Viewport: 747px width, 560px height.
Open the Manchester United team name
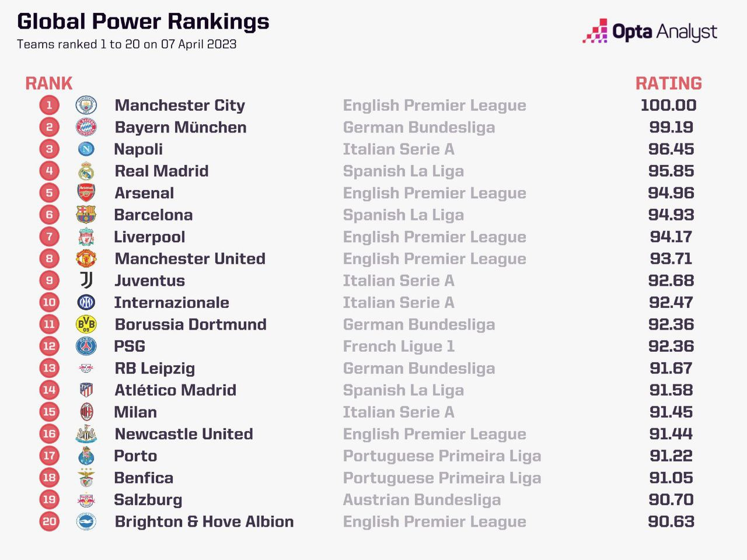click(x=190, y=259)
